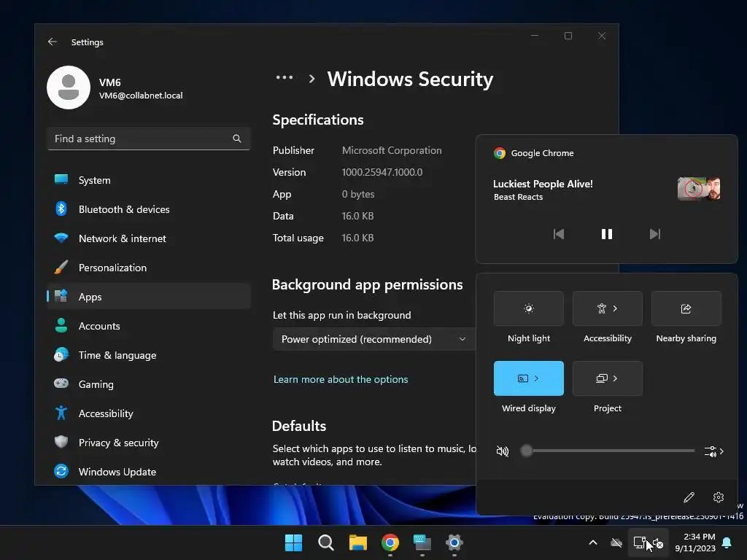Image resolution: width=747 pixels, height=560 pixels.
Task: Skip to previous track in media flyout
Action: pos(559,234)
